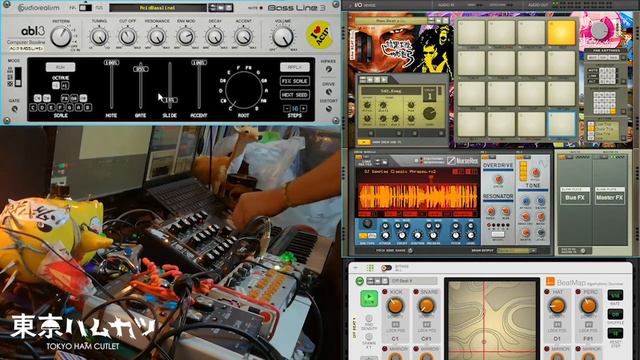The height and width of the screenshot is (360, 640).
Task: Click Fix Scale in ABL3 randomizer
Action: [x=294, y=81]
